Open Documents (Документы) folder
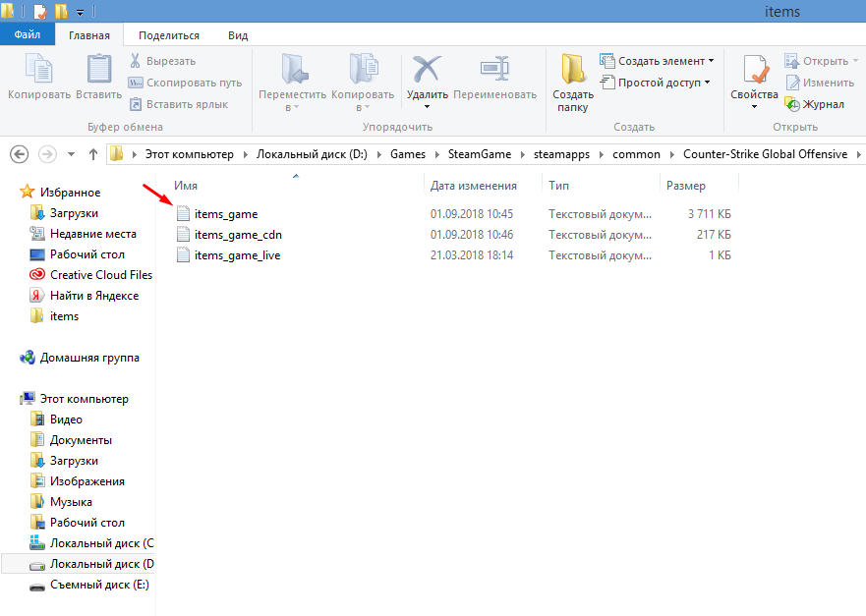This screenshot has height=616, width=866. pyautogui.click(x=71, y=440)
